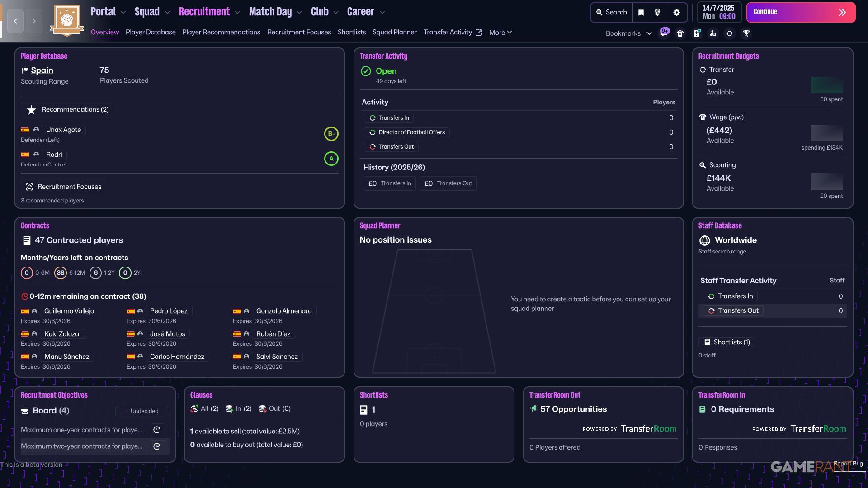Image resolution: width=868 pixels, height=488 pixels.
Task: Open the world globe icon in top bar
Action: pyautogui.click(x=658, y=12)
